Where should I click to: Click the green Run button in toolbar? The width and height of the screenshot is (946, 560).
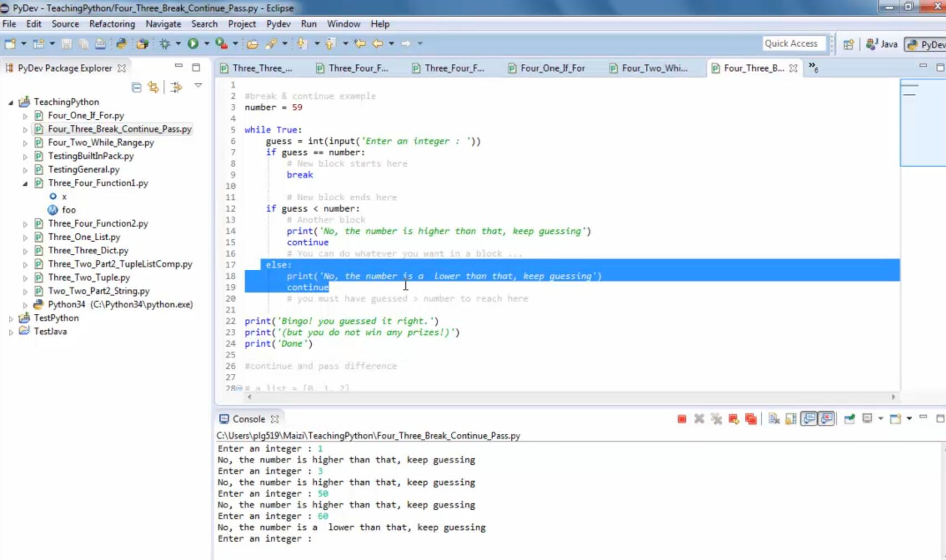coord(193,43)
